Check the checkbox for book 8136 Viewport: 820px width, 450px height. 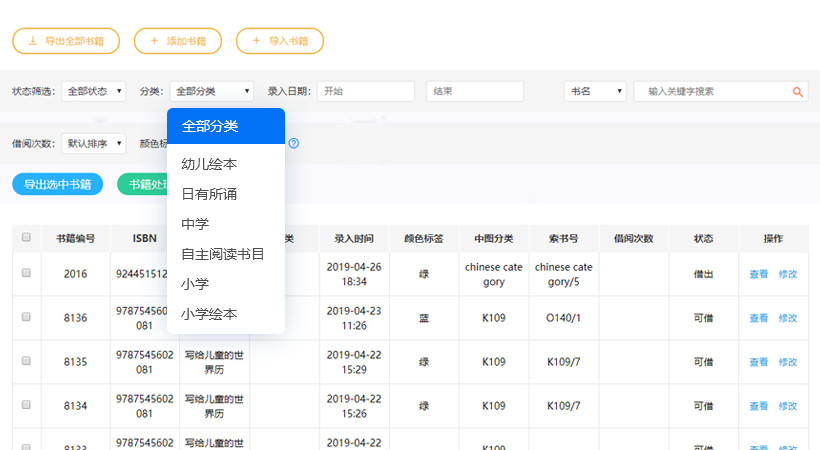(x=26, y=317)
